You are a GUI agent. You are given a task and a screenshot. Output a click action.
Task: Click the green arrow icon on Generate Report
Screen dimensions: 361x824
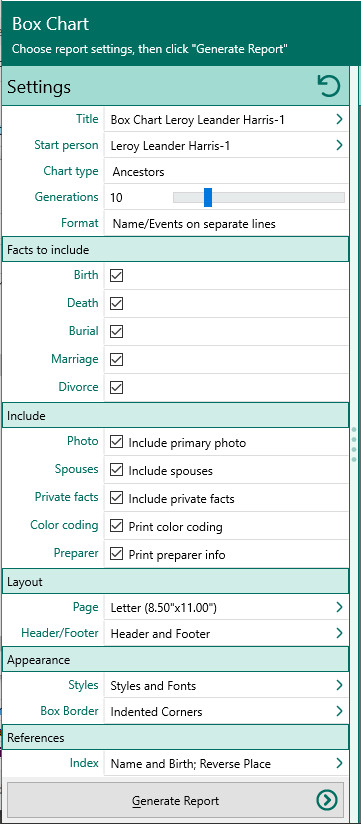click(x=326, y=800)
